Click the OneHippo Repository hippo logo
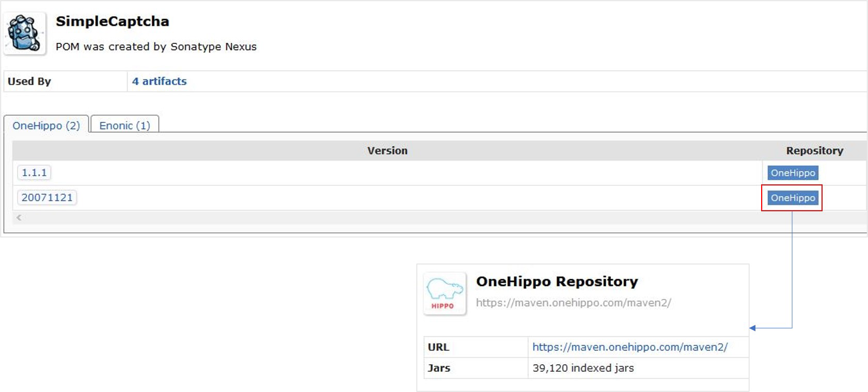868x392 pixels. tap(445, 293)
